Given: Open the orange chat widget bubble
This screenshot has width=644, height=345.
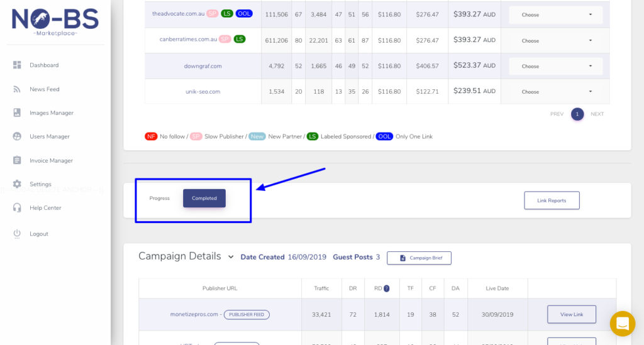Looking at the screenshot, I should 622,324.
